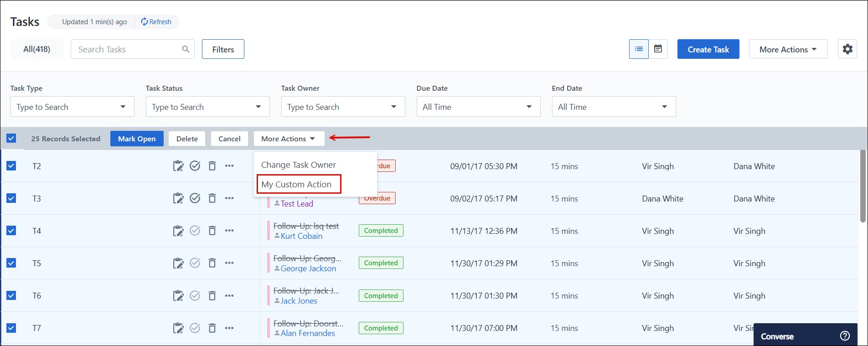This screenshot has width=868, height=346.
Task: Click T4 completed check icon
Action: 195,231
